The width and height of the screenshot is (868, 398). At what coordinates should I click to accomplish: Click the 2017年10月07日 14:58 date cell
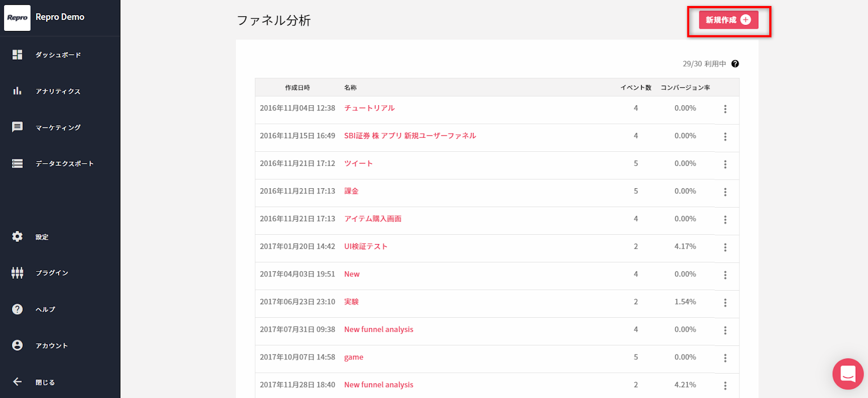(297, 357)
